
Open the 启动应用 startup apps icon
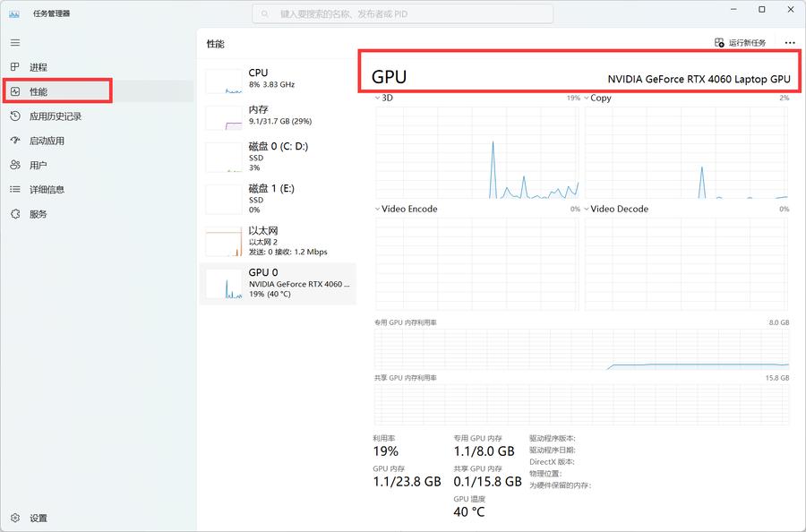15,141
